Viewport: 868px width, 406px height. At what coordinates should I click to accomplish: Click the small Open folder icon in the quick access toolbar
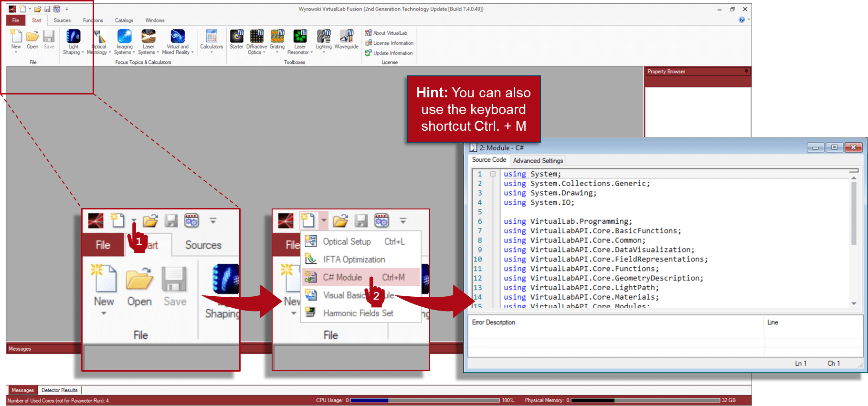pyautogui.click(x=37, y=9)
